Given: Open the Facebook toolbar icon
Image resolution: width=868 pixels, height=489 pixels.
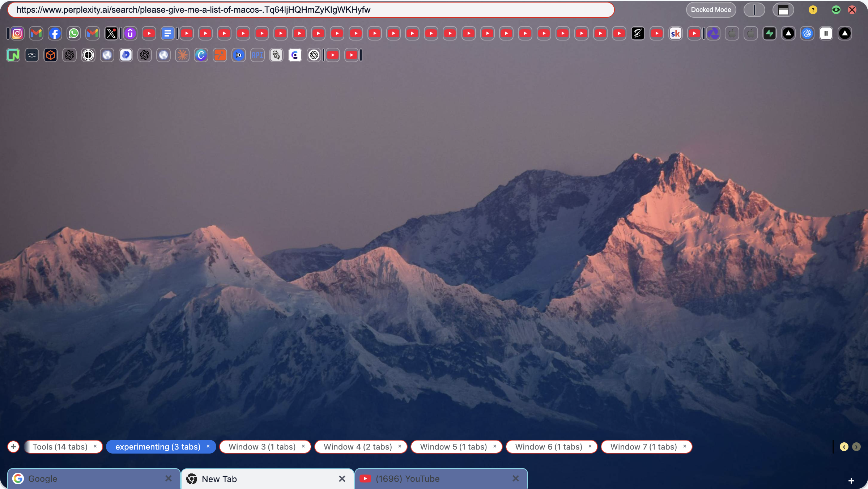Looking at the screenshot, I should (55, 33).
